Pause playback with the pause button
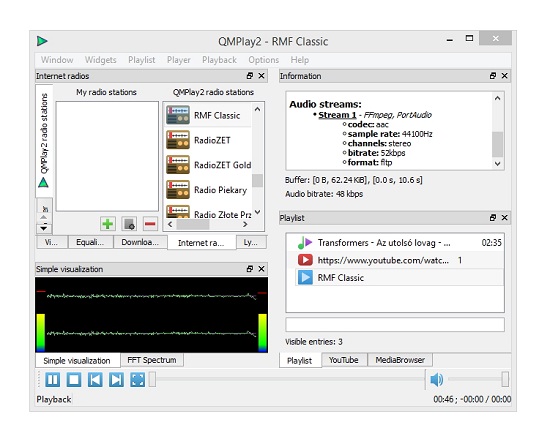Viewport: 550px width, 436px height. point(53,380)
